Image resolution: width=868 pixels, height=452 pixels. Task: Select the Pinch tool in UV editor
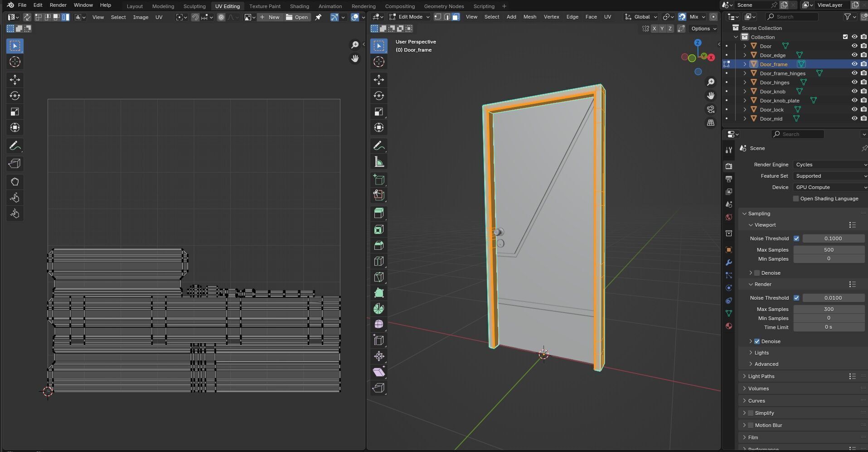coord(15,214)
